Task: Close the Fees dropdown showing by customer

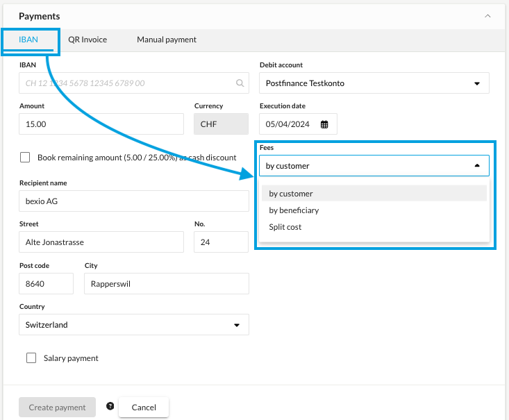Action: (x=374, y=166)
